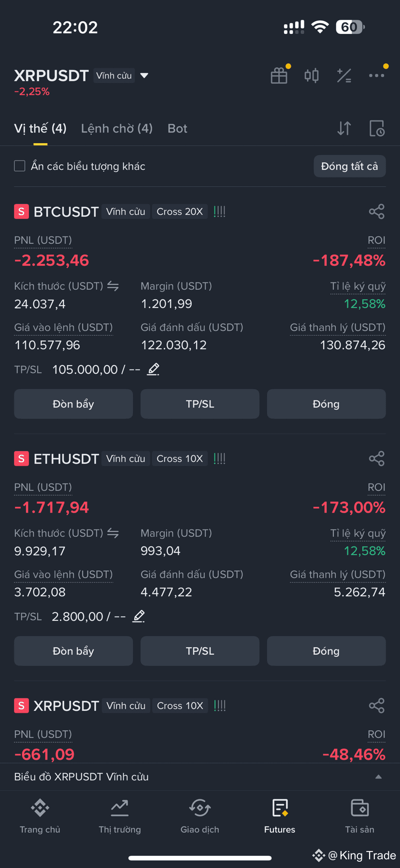Tap the 'Đóng tất cả' button
The width and height of the screenshot is (400, 868).
[x=350, y=166]
